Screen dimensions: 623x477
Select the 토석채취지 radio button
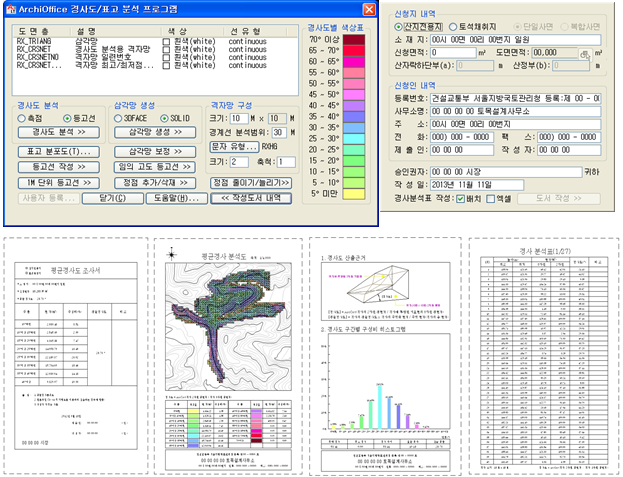tap(453, 27)
